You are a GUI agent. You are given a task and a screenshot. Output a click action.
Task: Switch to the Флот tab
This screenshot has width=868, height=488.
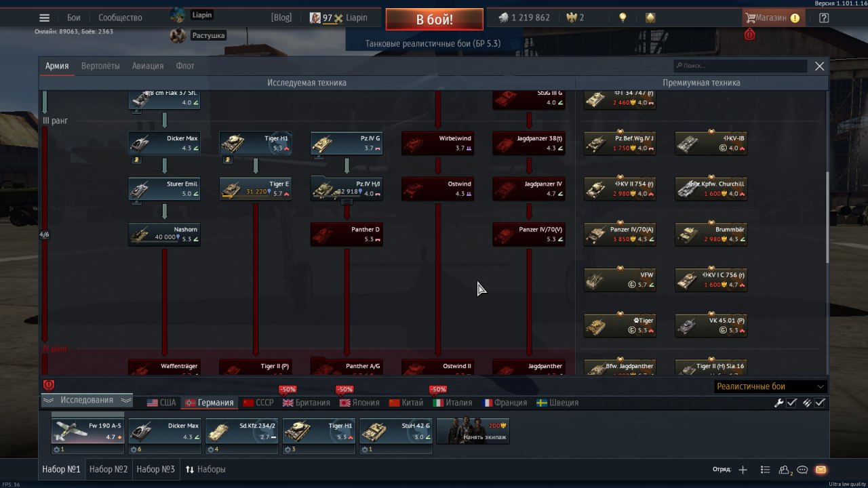point(185,66)
